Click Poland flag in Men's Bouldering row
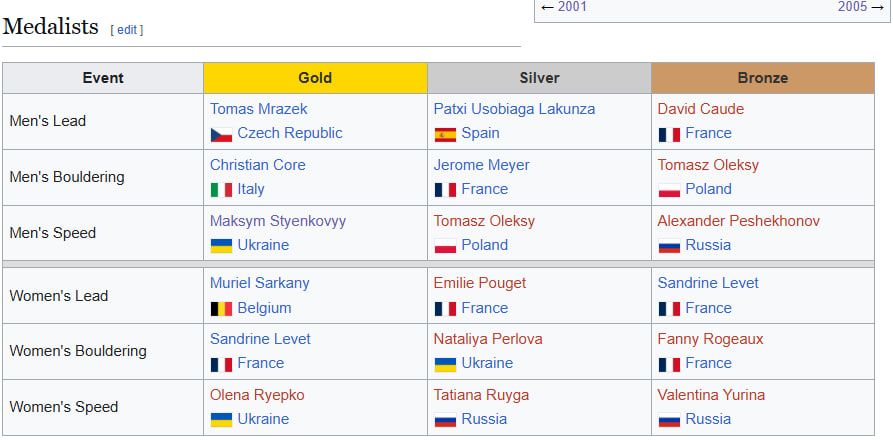The height and width of the screenshot is (440, 893). (x=669, y=190)
